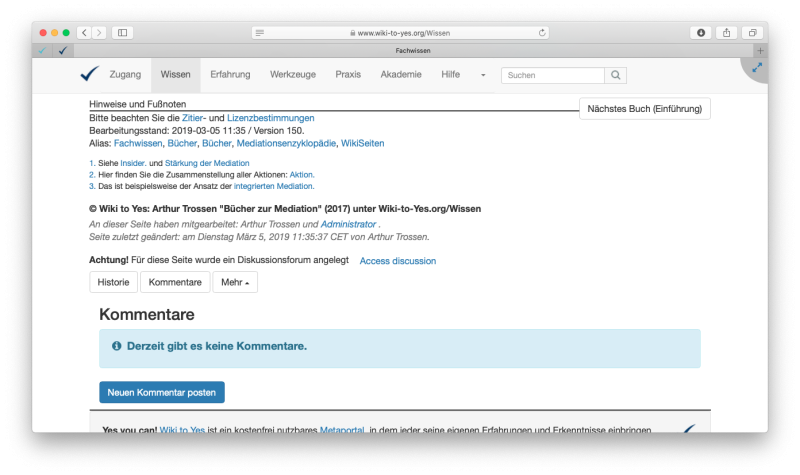This screenshot has width=800, height=475.
Task: Click into the Suchen search field
Action: tap(552, 75)
